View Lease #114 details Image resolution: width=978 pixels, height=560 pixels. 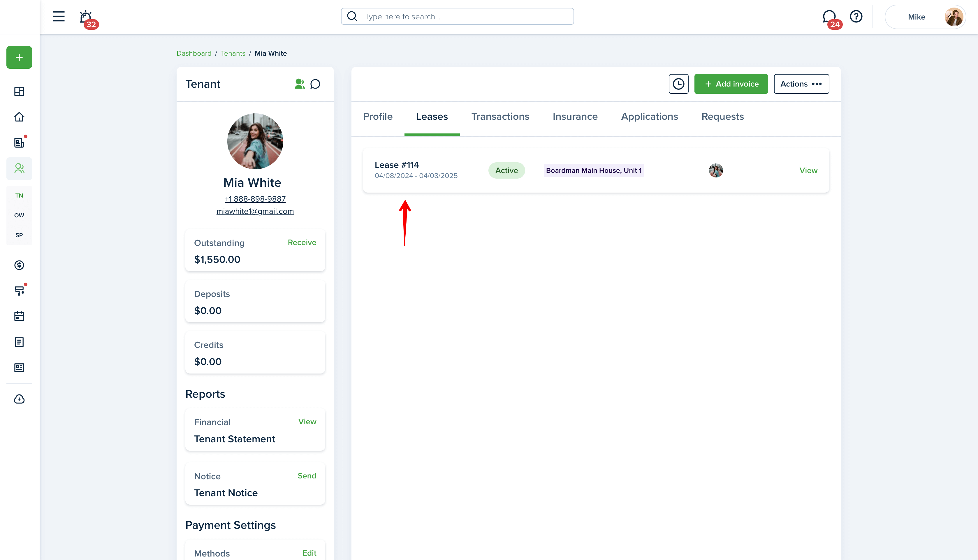coord(808,170)
